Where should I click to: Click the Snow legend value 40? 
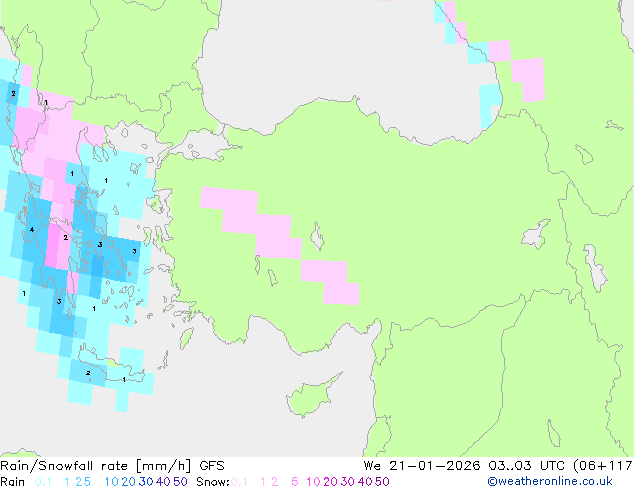(365, 482)
